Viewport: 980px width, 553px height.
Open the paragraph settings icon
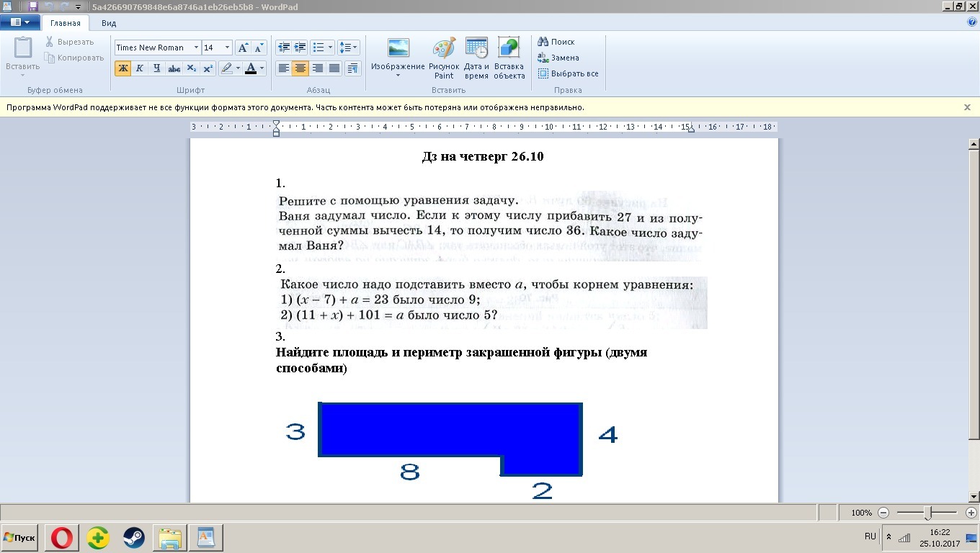click(352, 68)
